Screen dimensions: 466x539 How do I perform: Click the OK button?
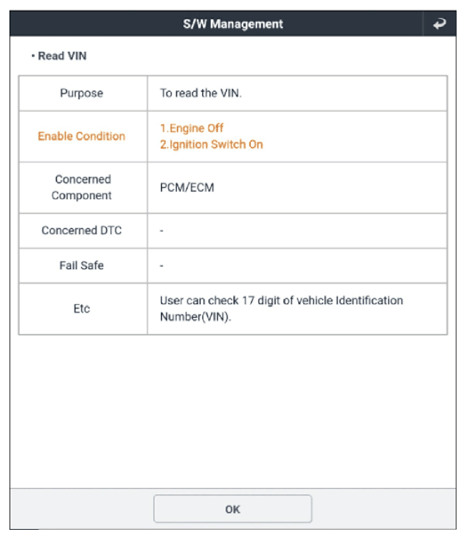233,509
